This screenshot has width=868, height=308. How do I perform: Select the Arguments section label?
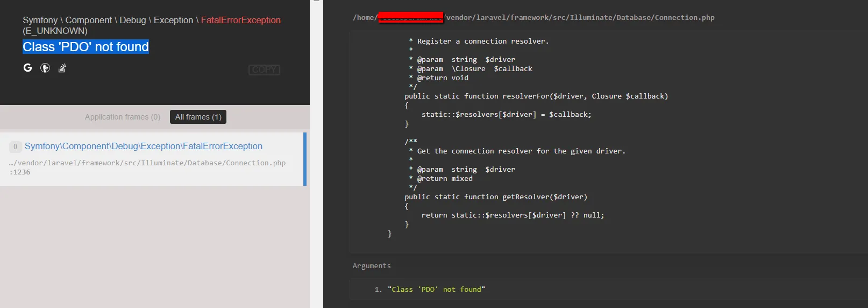click(372, 266)
